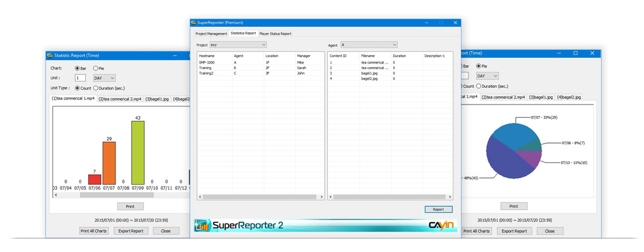The image size is (644, 252).
Task: Select bagel2.jpg content row
Action: coord(390,79)
